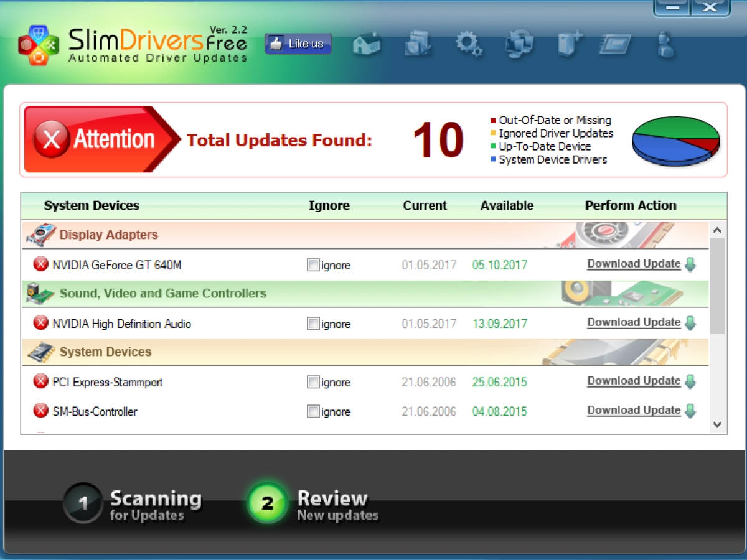Image resolution: width=747 pixels, height=560 pixels.
Task: Click green download arrow for NVIDIA GeForce GT 640M
Action: click(x=690, y=264)
